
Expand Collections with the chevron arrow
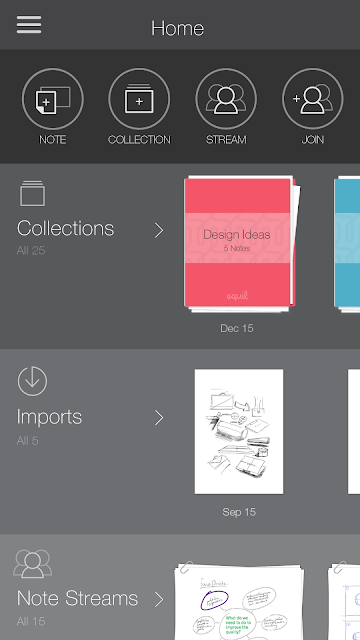point(159,231)
